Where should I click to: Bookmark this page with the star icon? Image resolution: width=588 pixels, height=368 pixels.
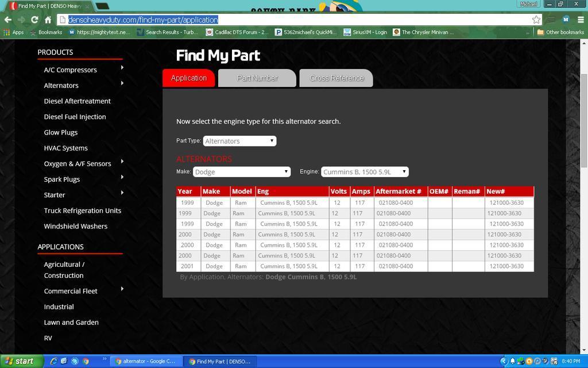536,20
